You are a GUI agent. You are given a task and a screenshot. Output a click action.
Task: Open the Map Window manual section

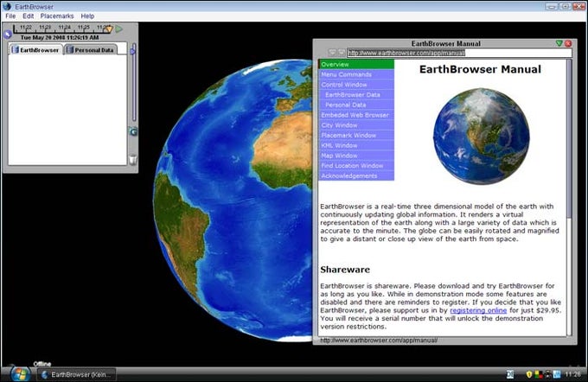(356, 156)
